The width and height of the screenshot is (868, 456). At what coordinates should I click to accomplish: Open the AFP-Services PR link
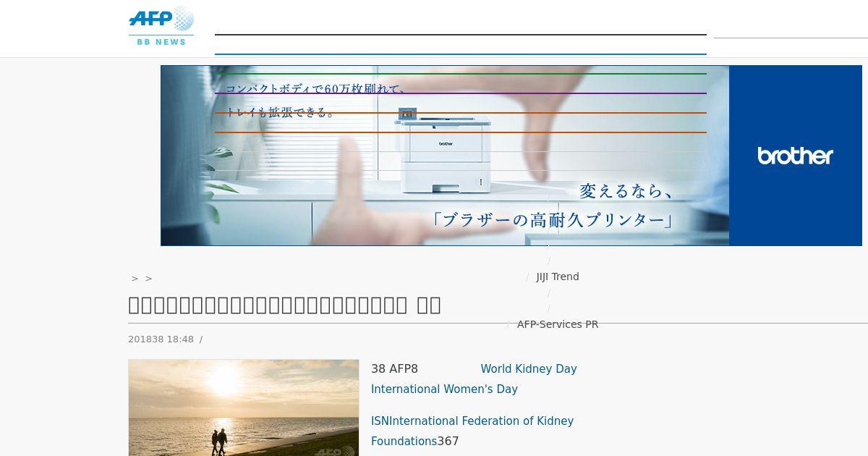(x=558, y=324)
